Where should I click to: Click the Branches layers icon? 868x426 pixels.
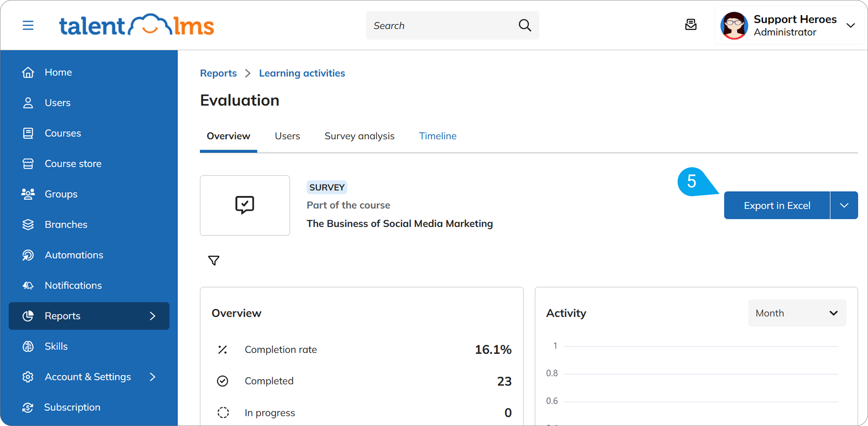click(28, 224)
